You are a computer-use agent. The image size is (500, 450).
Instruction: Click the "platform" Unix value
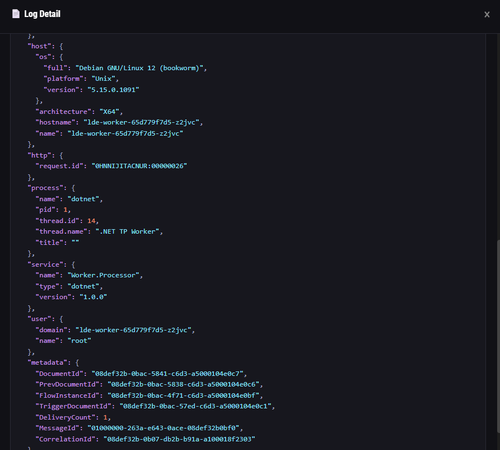103,79
